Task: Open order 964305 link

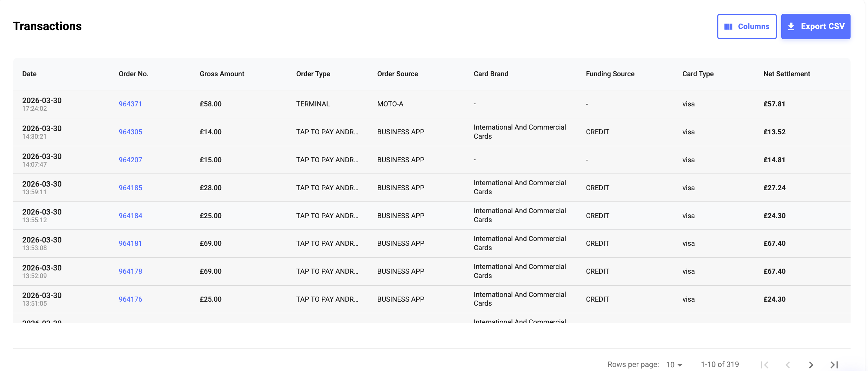Action: tap(130, 132)
